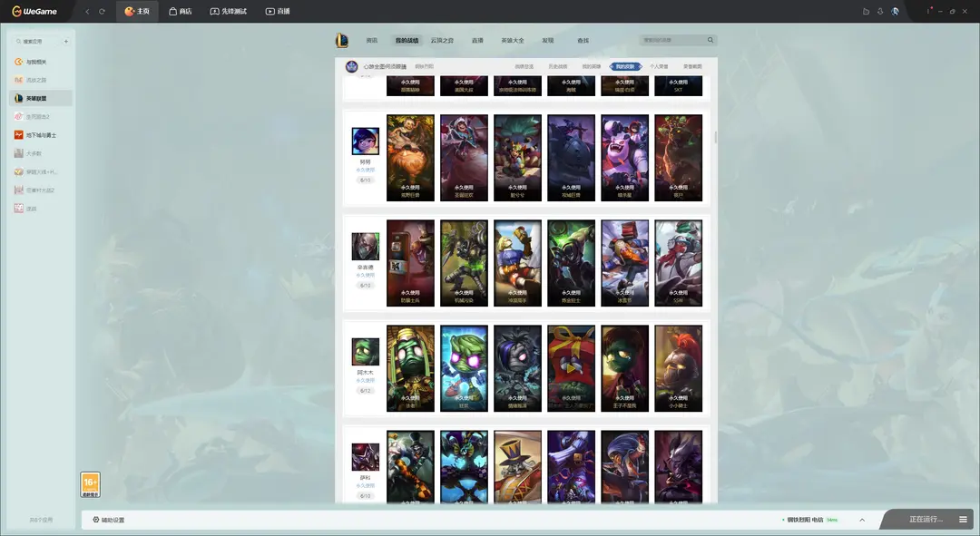Click the League of Legends L logo
This screenshot has height=536, width=980.
(x=342, y=41)
